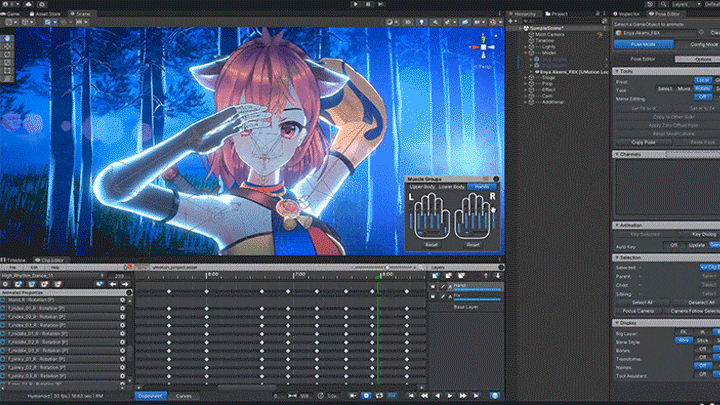Click Copy to Other Side

(x=673, y=117)
